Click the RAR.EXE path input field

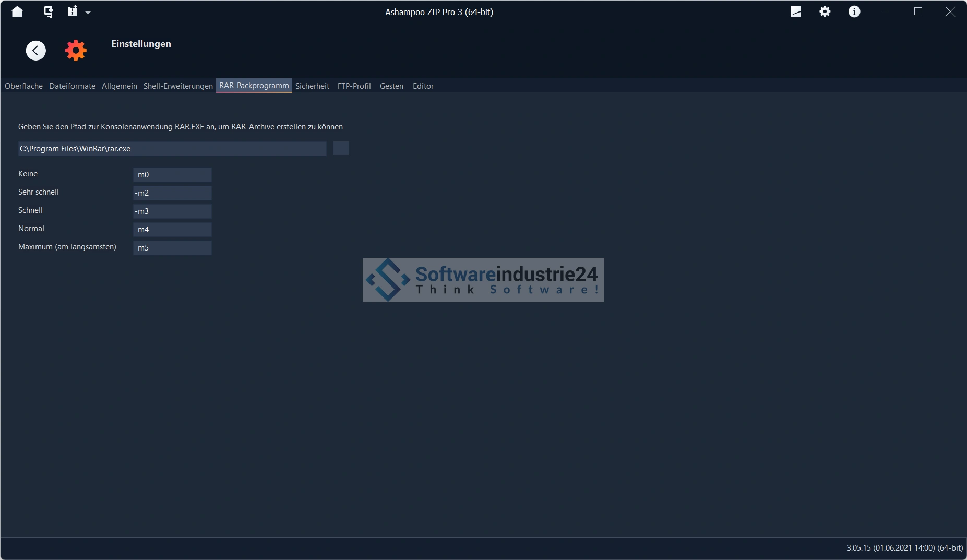[172, 149]
